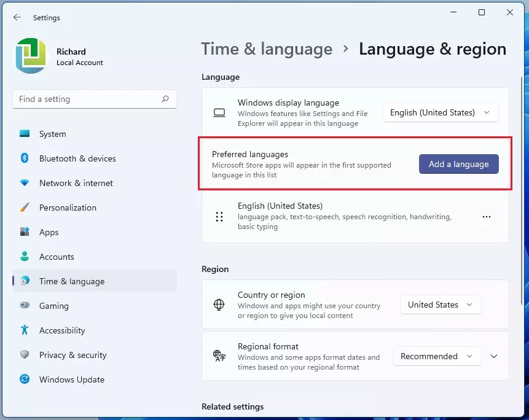Open the Country or region dropdown
The image size is (529, 420).
[441, 305]
